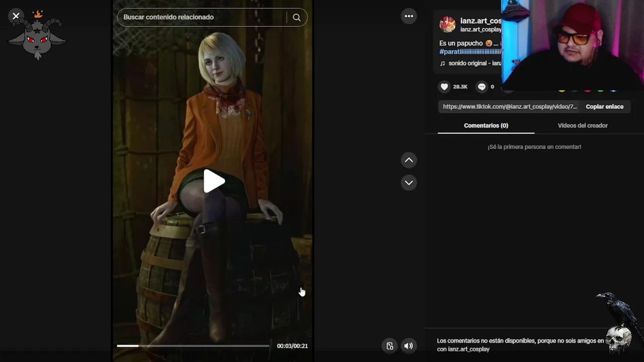Click 'Copiar enlace' button
644x362 pixels.
tap(604, 107)
